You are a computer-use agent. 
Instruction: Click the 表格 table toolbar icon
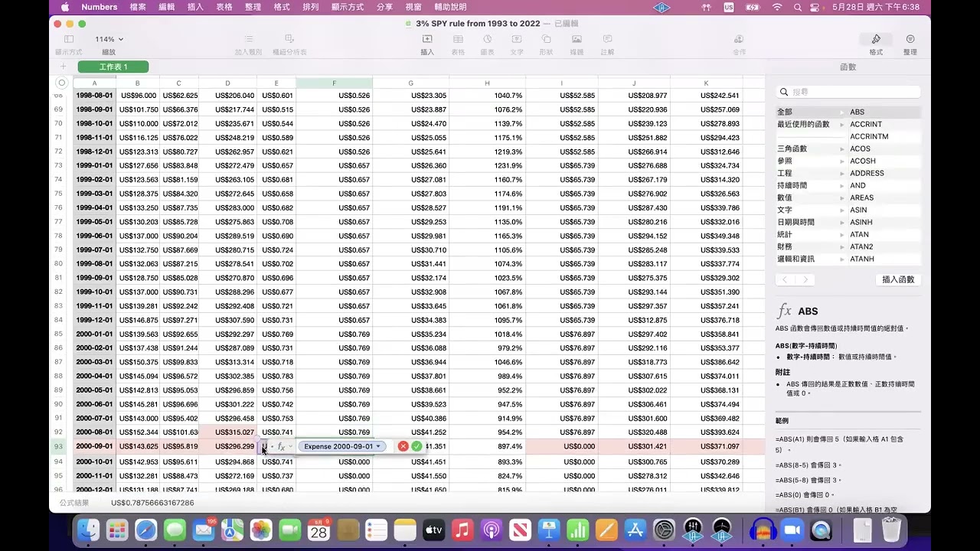point(458,39)
